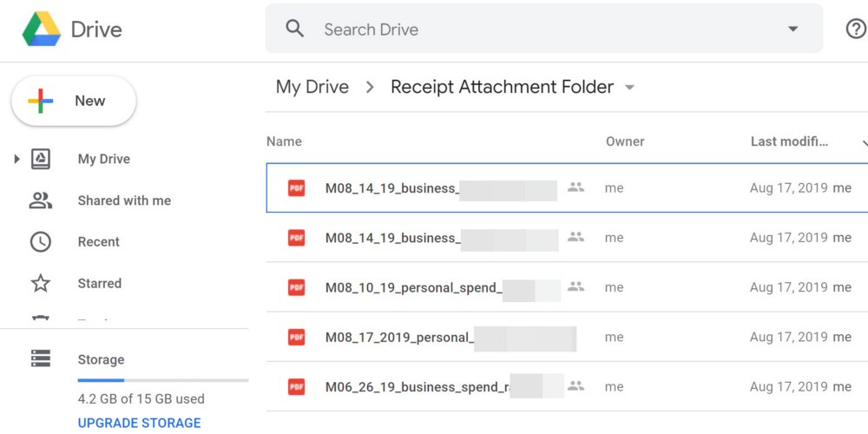Screen dimensions: 868x434
Task: Select M08_10_19_personal_spend file name
Action: [x=413, y=287]
